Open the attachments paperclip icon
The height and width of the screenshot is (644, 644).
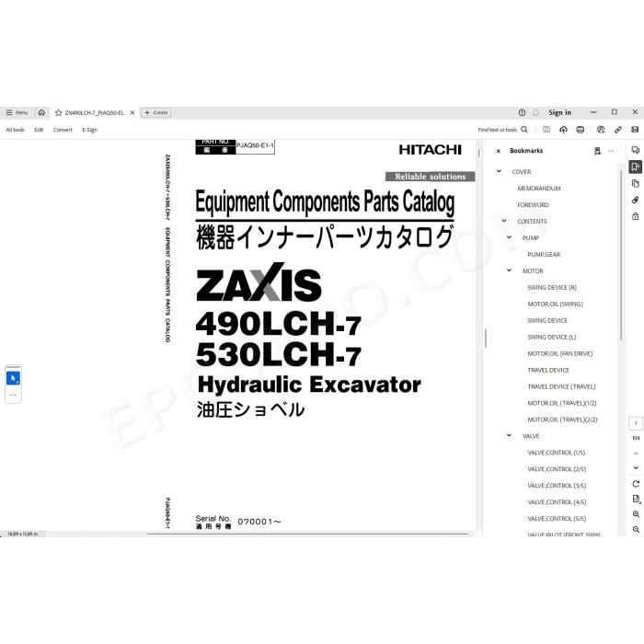click(x=636, y=200)
